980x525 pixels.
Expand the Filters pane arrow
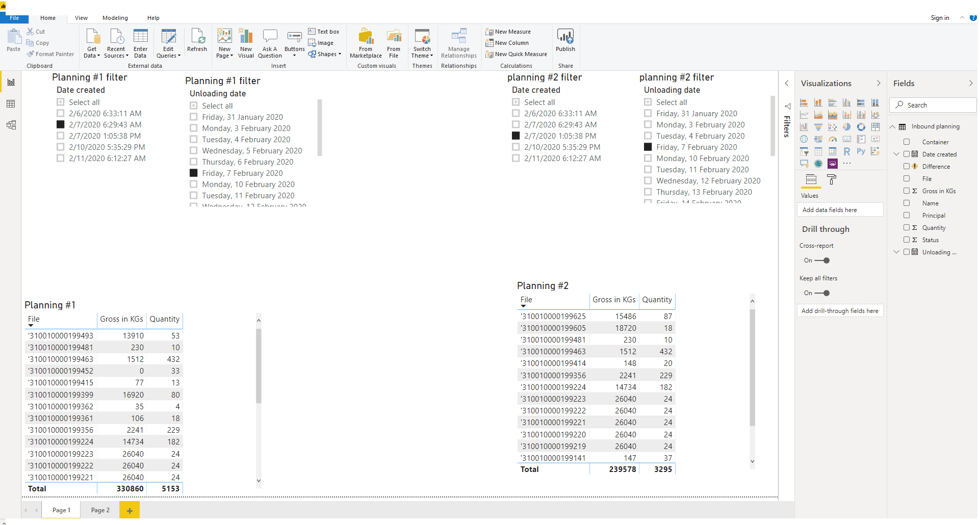[x=787, y=83]
